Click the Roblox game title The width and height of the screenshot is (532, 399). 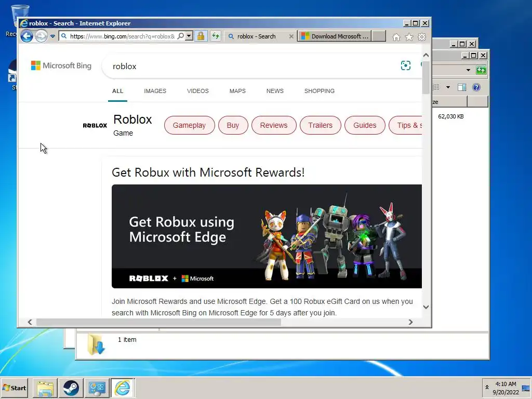coord(132,119)
